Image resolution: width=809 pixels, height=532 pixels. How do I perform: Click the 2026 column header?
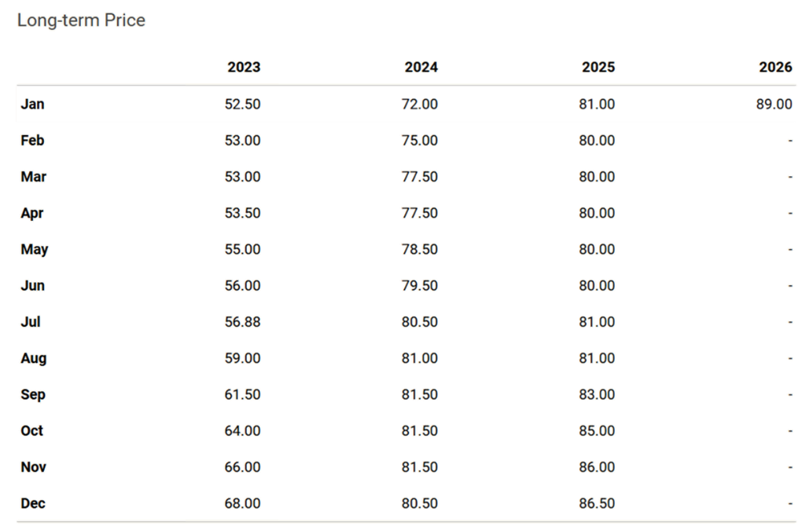(x=775, y=67)
